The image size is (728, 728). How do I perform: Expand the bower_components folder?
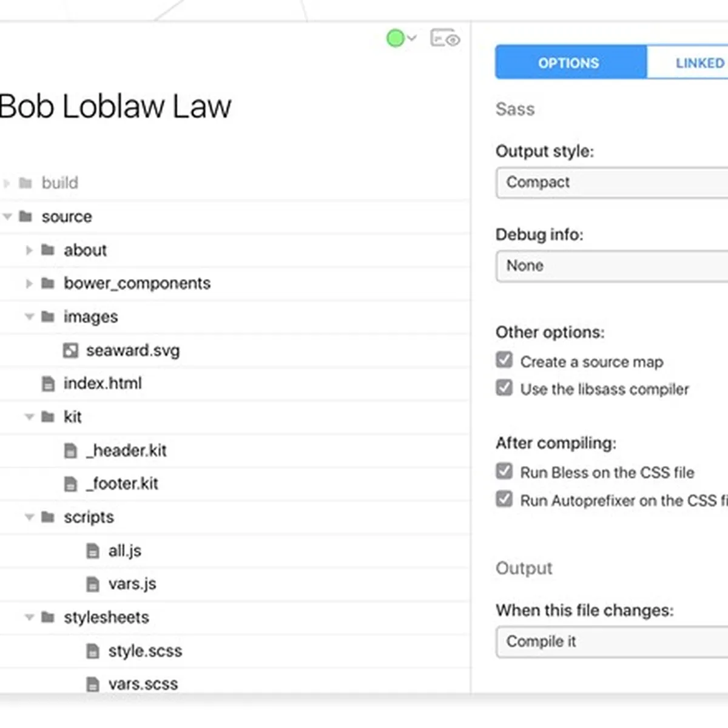pos(29,283)
